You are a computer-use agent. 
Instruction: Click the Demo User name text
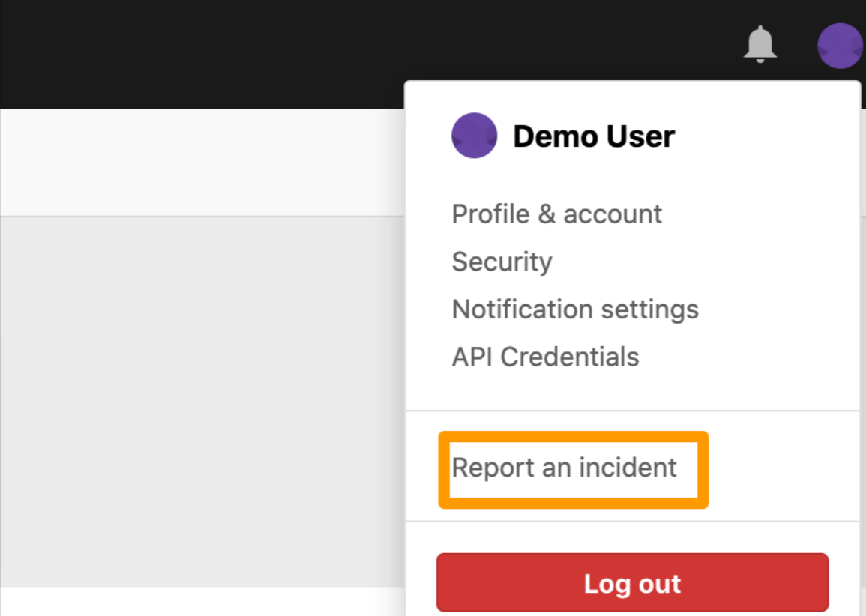point(594,136)
